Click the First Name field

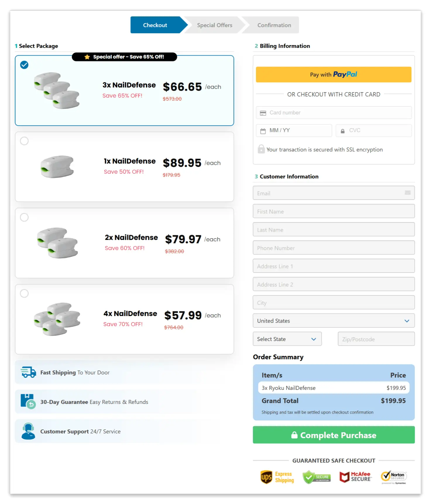click(334, 211)
